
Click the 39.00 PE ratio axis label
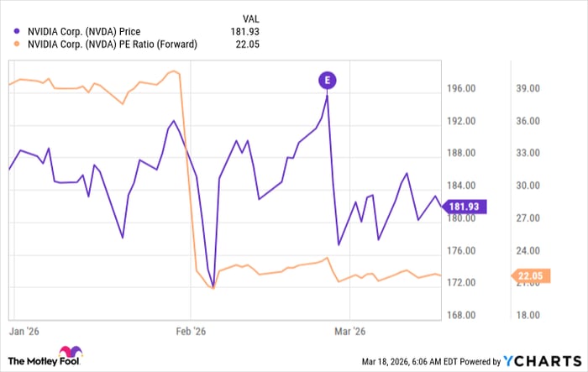point(528,89)
